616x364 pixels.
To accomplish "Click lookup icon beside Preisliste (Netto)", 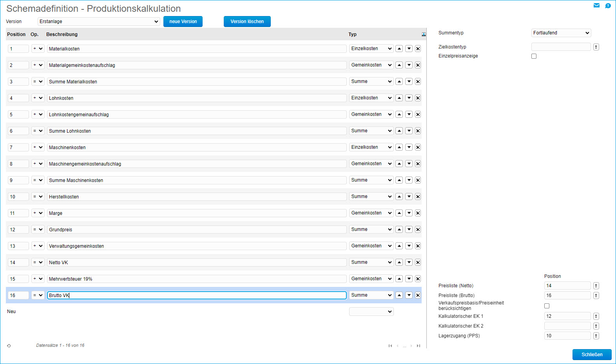I will [596, 286].
